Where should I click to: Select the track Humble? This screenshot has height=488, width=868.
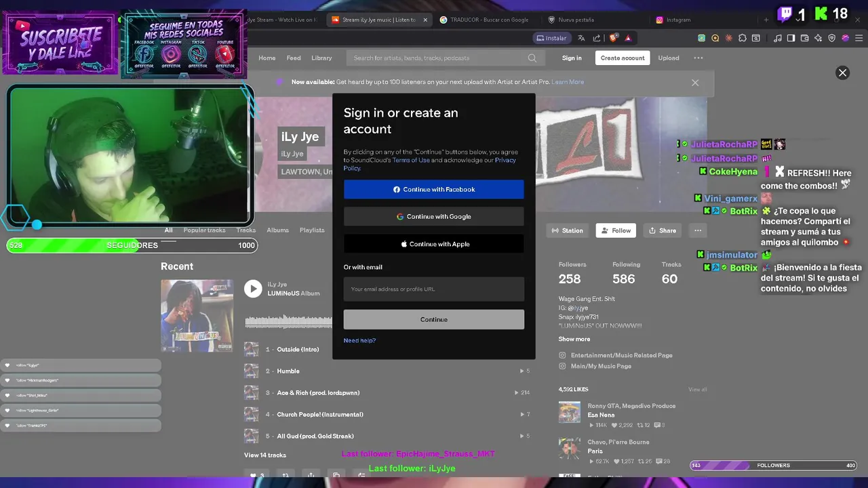(288, 371)
